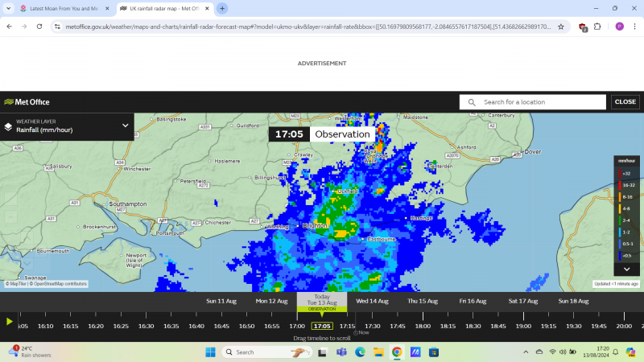The width and height of the screenshot is (644, 362).
Task: Show hidden system tray icons
Action: coord(526,352)
